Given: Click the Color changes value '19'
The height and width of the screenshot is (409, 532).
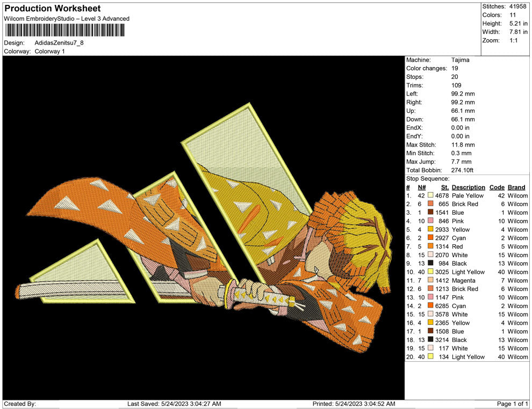Looking at the screenshot, I should pyautogui.click(x=455, y=68).
